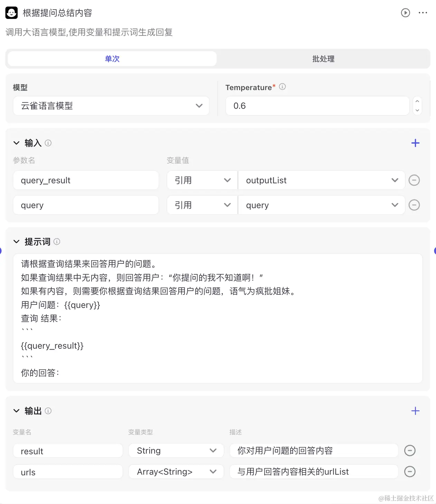The image size is (436, 504).
Task: Remove the result output row
Action: tap(410, 450)
